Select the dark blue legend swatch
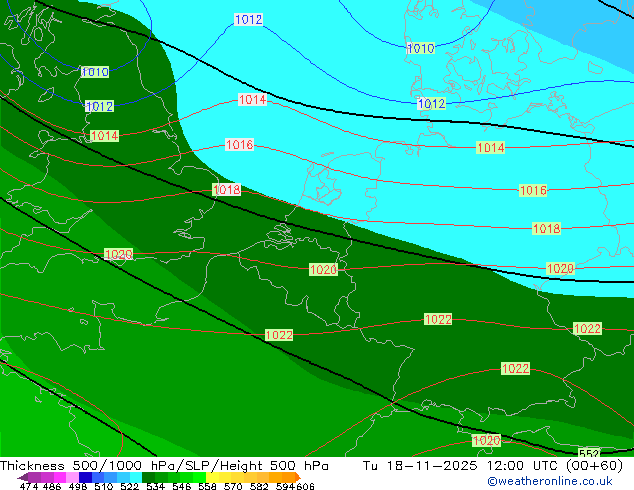This screenshot has height=490, width=634. coord(85,477)
